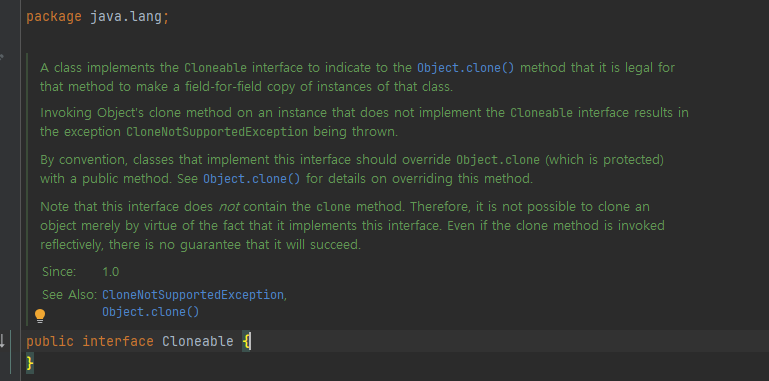Open Object.clone() link in first paragraph
Viewport: 769px width, 381px height.
[x=465, y=68]
